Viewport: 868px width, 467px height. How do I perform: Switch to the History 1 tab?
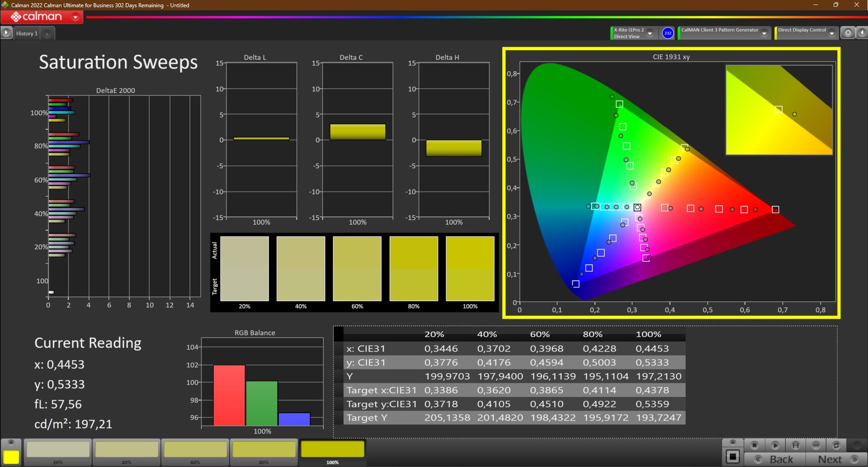(27, 33)
